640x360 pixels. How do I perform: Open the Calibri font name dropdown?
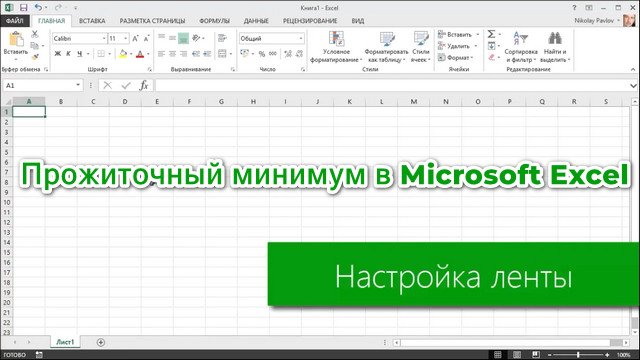pos(104,38)
